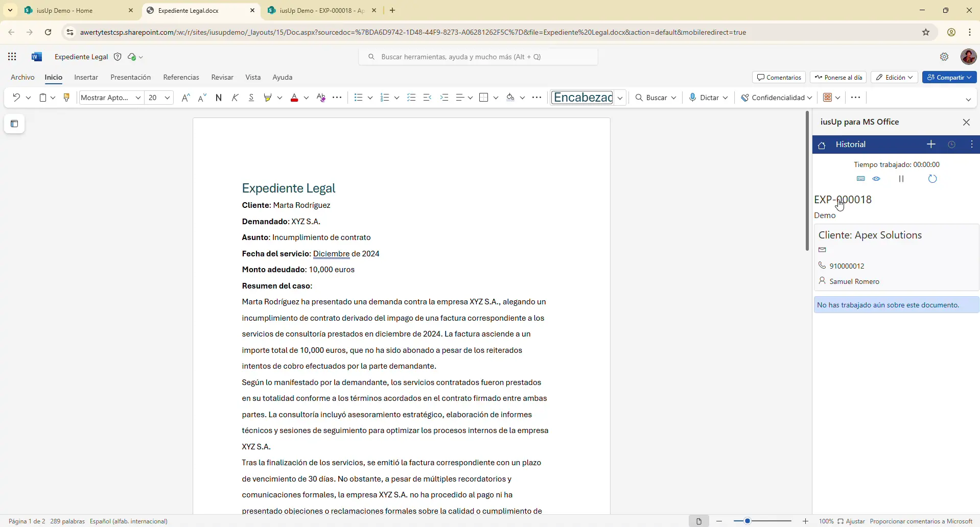Image resolution: width=980 pixels, height=527 pixels.
Task: Toggle bold (N) formatting
Action: pos(219,98)
